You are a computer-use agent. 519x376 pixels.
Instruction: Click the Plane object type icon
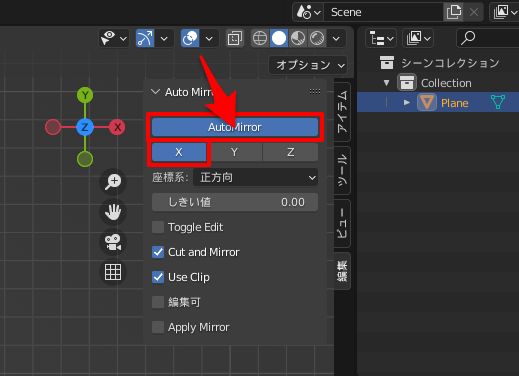coord(427,102)
